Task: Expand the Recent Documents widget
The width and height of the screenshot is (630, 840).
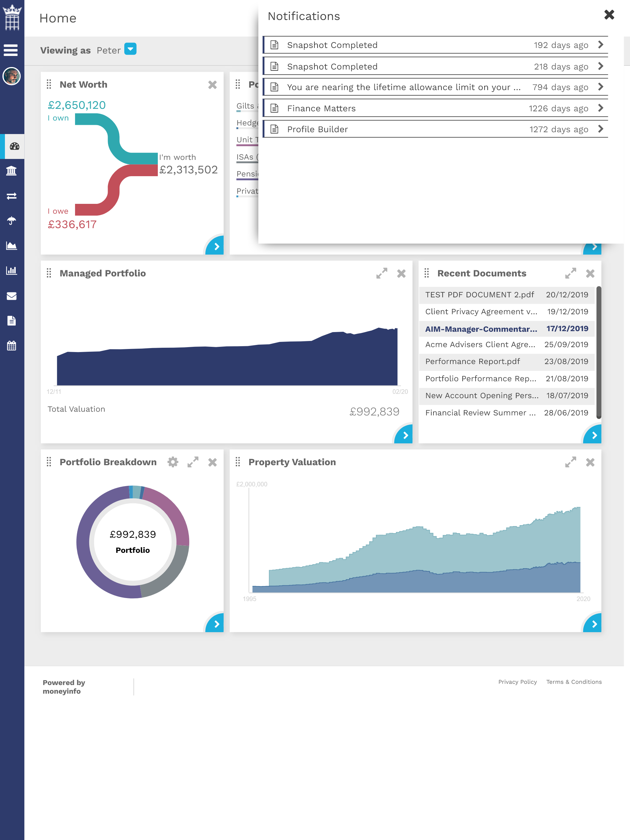Action: pos(571,273)
